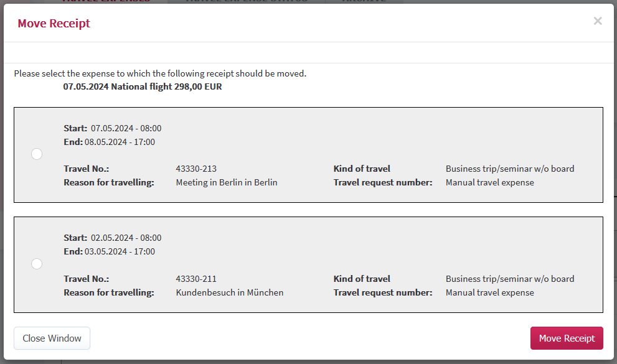The image size is (617, 364).
Task: Select the radio button for travel 43330-213
Action: (37, 154)
